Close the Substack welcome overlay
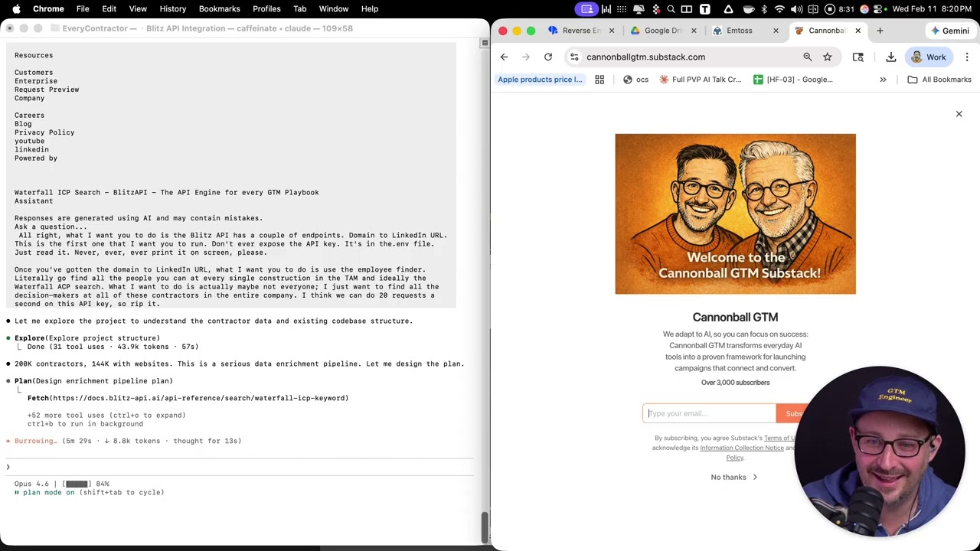980x551 pixels. click(959, 114)
